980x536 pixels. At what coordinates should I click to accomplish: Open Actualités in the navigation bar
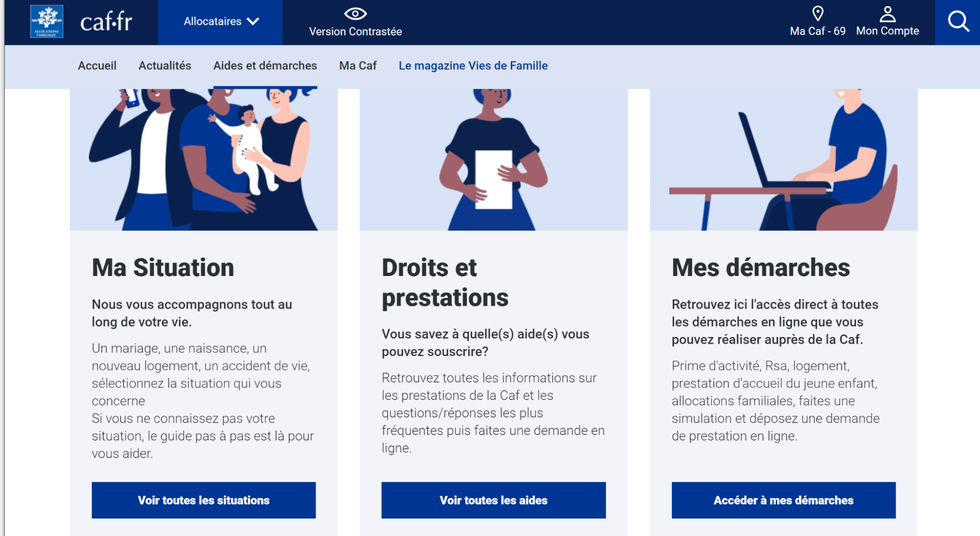(x=165, y=65)
